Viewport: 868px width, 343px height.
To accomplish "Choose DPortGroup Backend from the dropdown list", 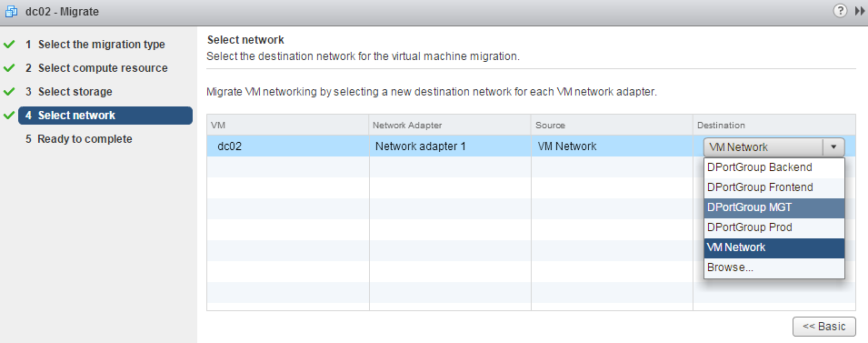I will pyautogui.click(x=773, y=167).
